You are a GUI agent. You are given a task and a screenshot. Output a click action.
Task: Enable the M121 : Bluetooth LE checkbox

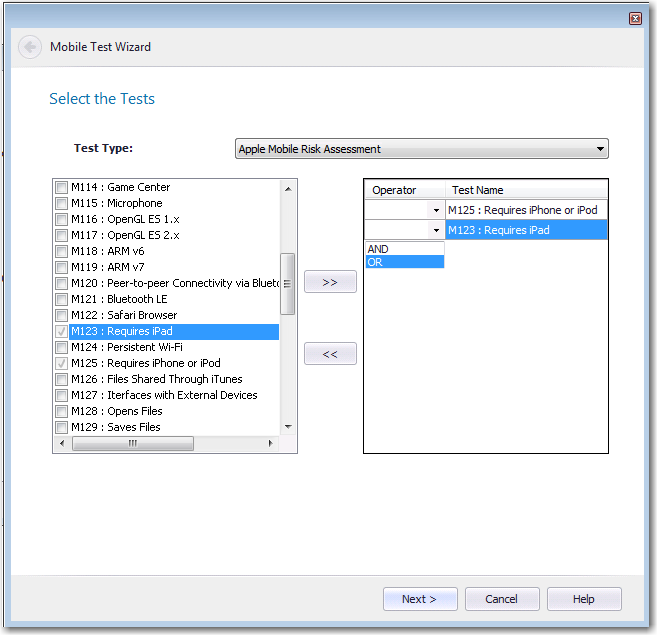tap(62, 299)
